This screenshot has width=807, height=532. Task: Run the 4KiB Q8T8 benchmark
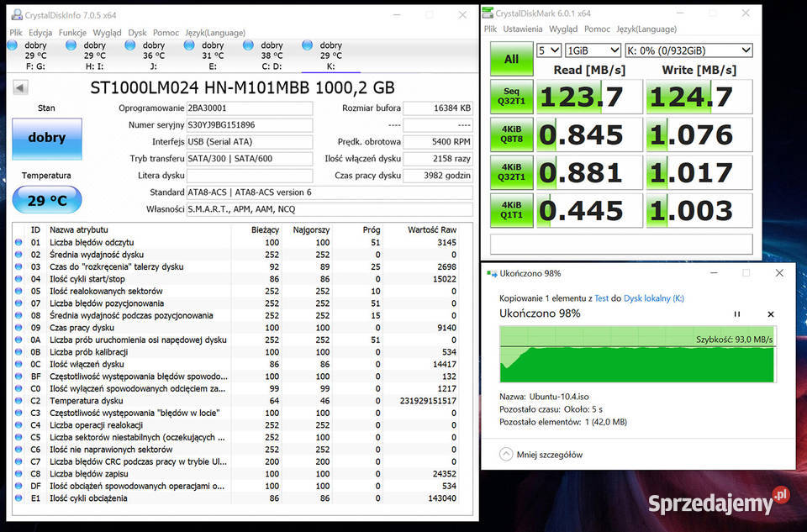(512, 134)
